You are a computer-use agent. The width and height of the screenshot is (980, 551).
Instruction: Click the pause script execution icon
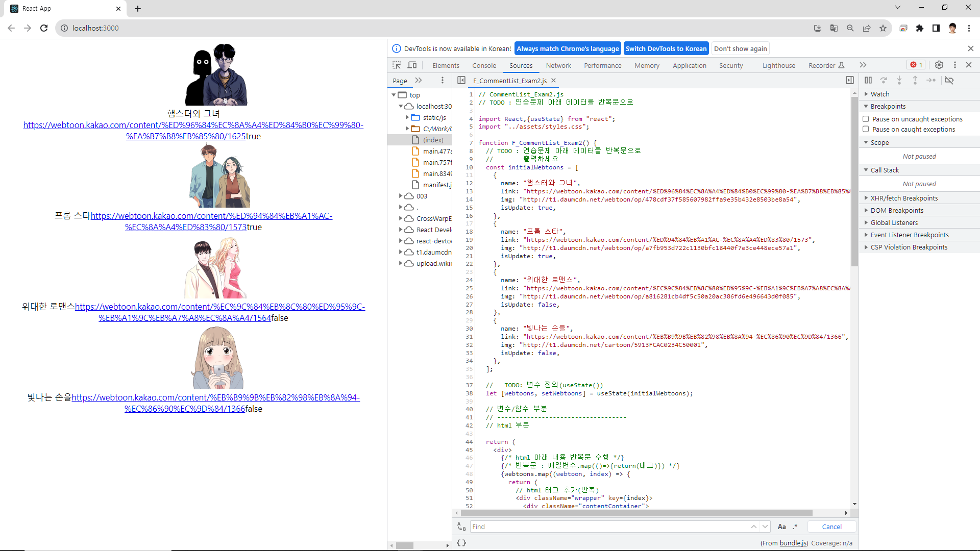[868, 80]
